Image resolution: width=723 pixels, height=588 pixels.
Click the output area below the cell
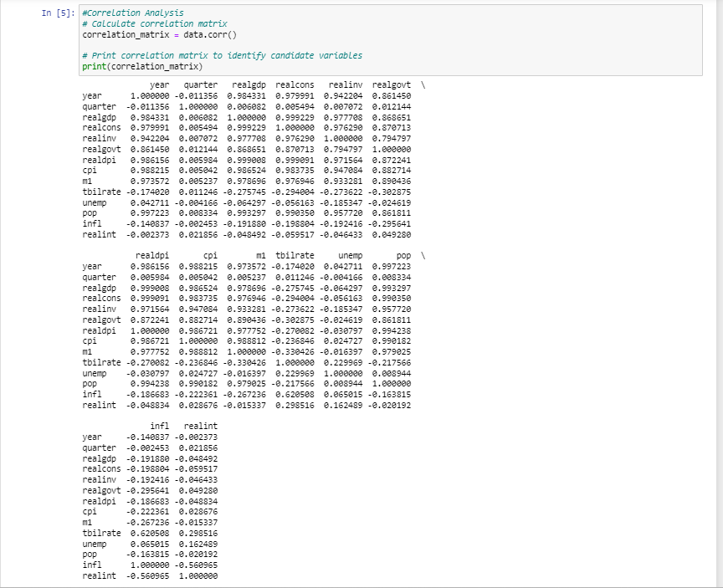[x=251, y=335]
